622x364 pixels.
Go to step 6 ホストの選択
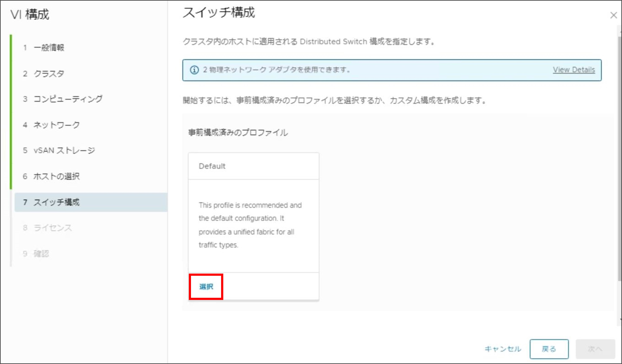click(x=56, y=176)
